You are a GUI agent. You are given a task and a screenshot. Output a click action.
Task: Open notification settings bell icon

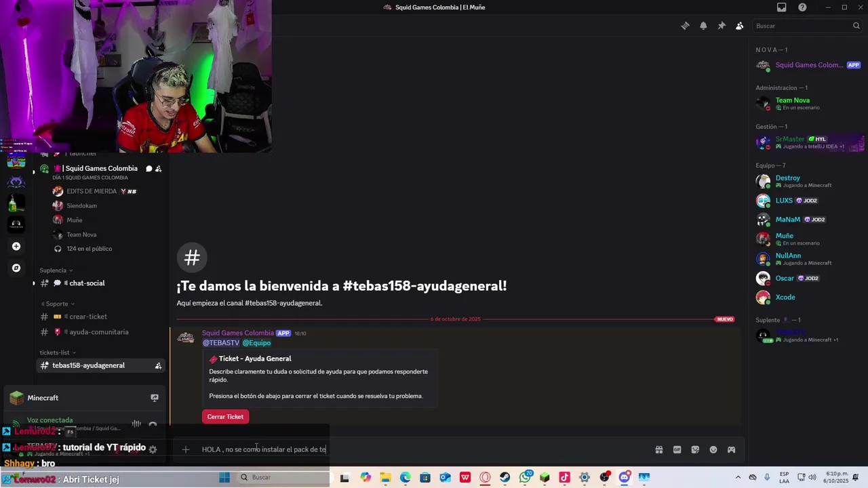(x=703, y=26)
